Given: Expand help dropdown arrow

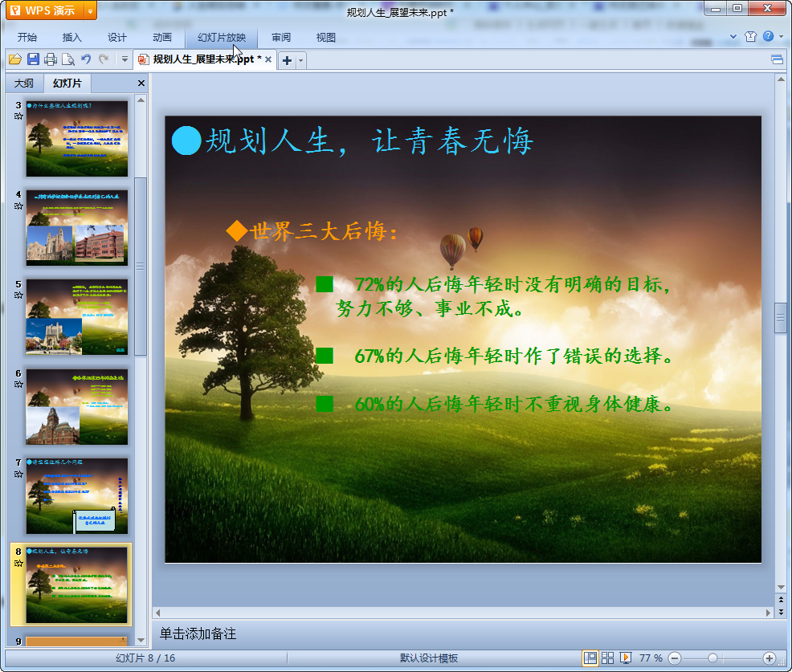Looking at the screenshot, I should pos(782,36).
